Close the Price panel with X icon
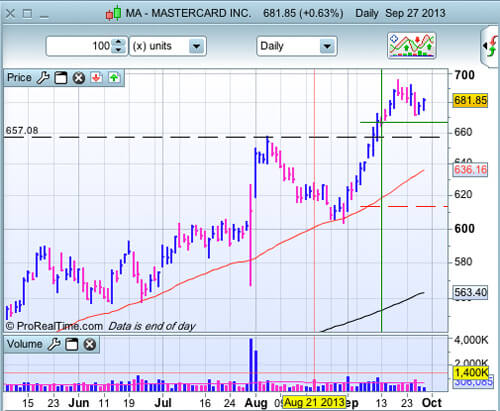500x411 pixels. coord(79,78)
